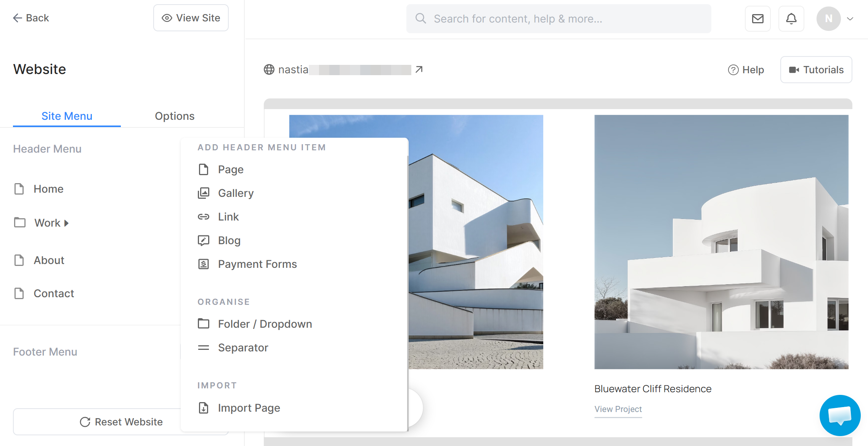Open the View Project link
This screenshot has width=868, height=446.
pyautogui.click(x=618, y=409)
